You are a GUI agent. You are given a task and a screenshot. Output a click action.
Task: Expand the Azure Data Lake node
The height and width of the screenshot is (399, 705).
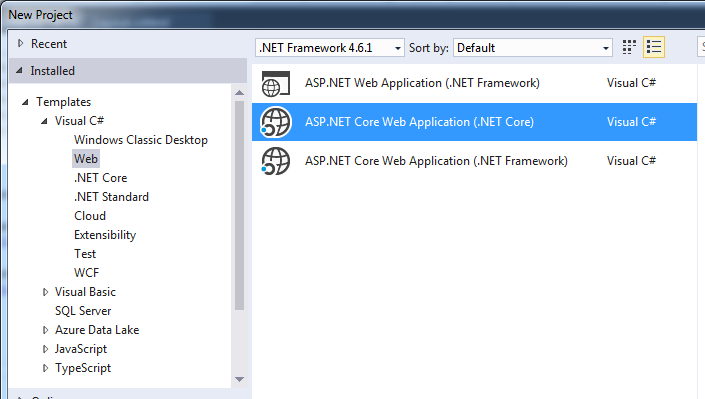point(45,330)
